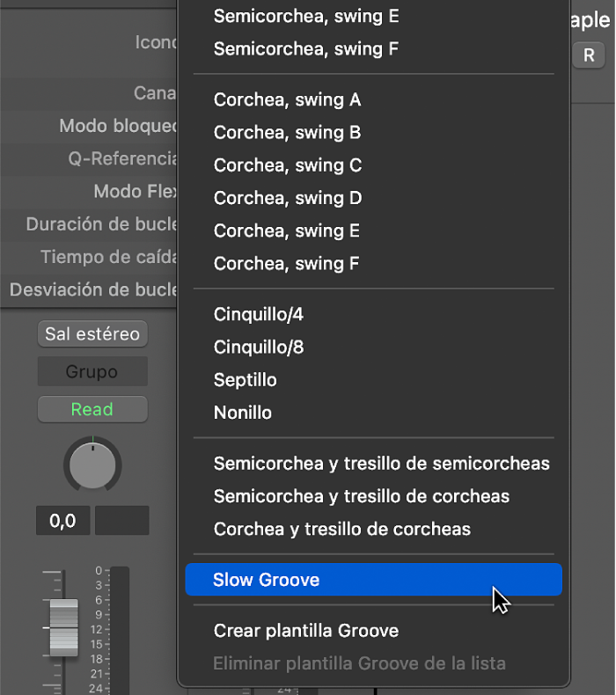Click the pan knob
The image size is (616, 695).
92,464
